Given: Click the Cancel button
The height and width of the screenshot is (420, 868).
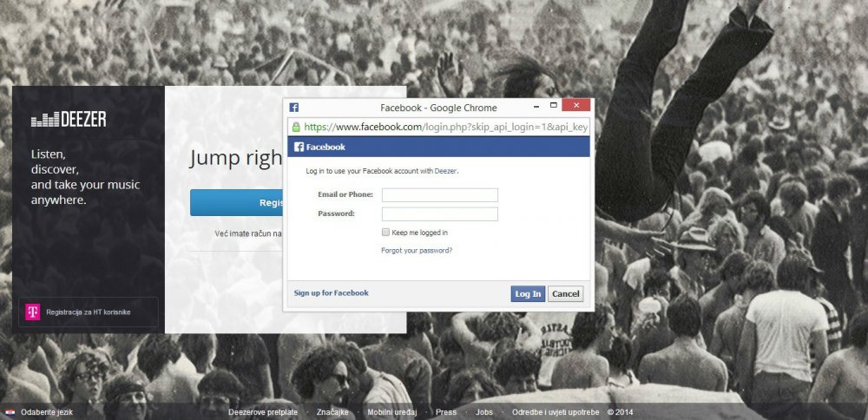Looking at the screenshot, I should [566, 294].
